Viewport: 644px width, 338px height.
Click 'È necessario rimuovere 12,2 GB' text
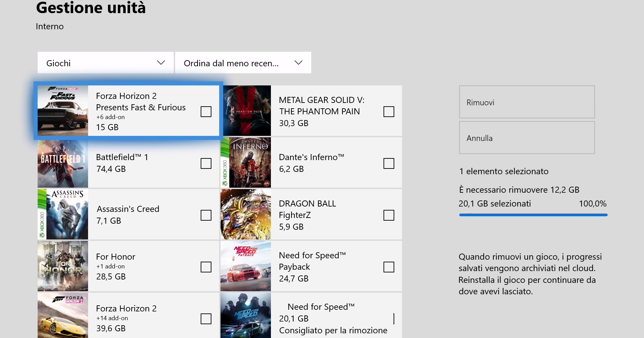tap(519, 190)
